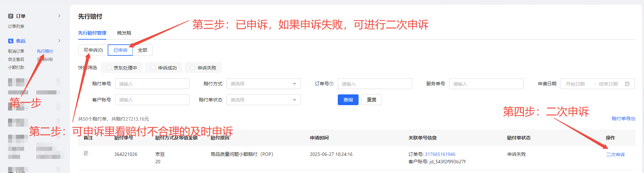Click the 售后 sidebar icon
This screenshot has width=644, height=173.
tap(11, 41)
